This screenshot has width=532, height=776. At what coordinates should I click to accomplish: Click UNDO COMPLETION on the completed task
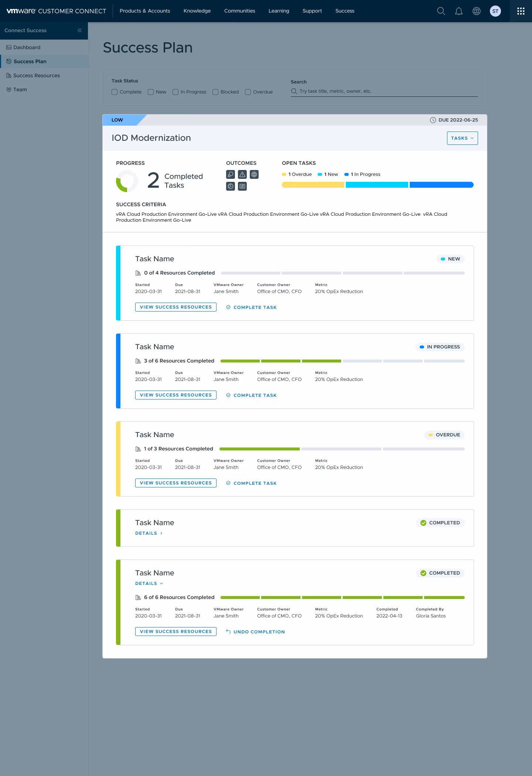pyautogui.click(x=255, y=632)
